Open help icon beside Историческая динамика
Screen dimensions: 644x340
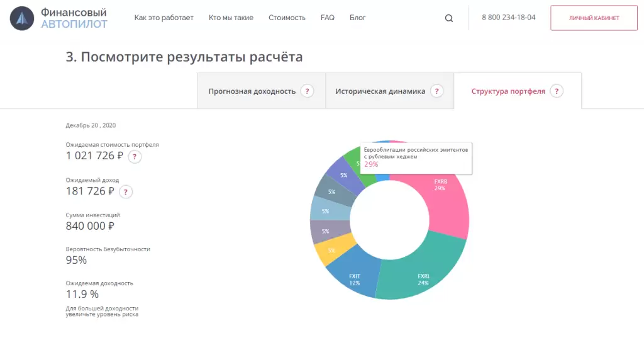pos(437,91)
